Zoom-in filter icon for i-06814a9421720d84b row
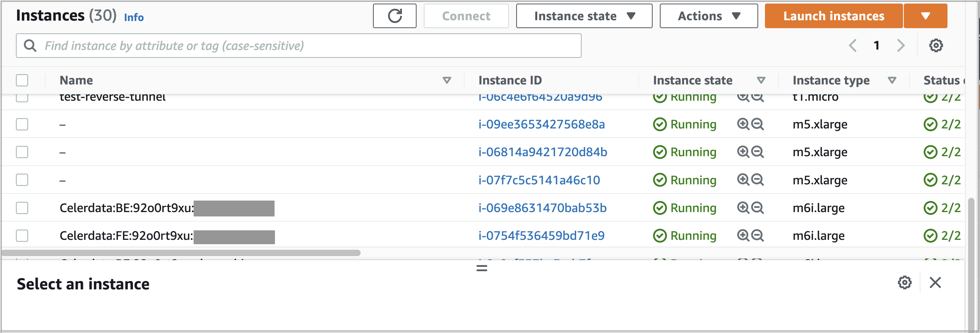 click(743, 152)
